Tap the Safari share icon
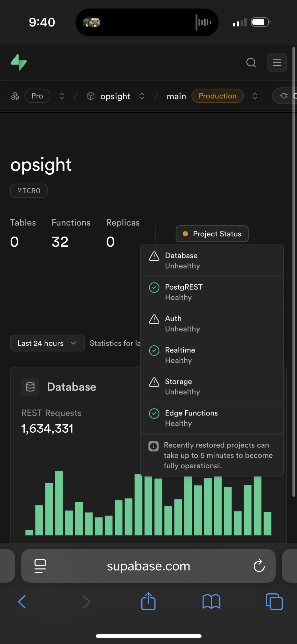This screenshot has height=644, width=297. coord(148,601)
